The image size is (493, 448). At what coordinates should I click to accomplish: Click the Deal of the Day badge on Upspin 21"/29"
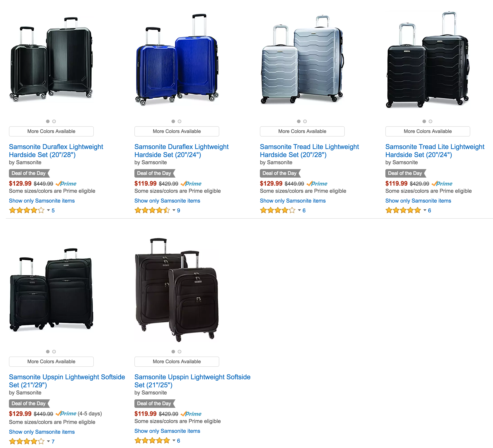point(29,404)
